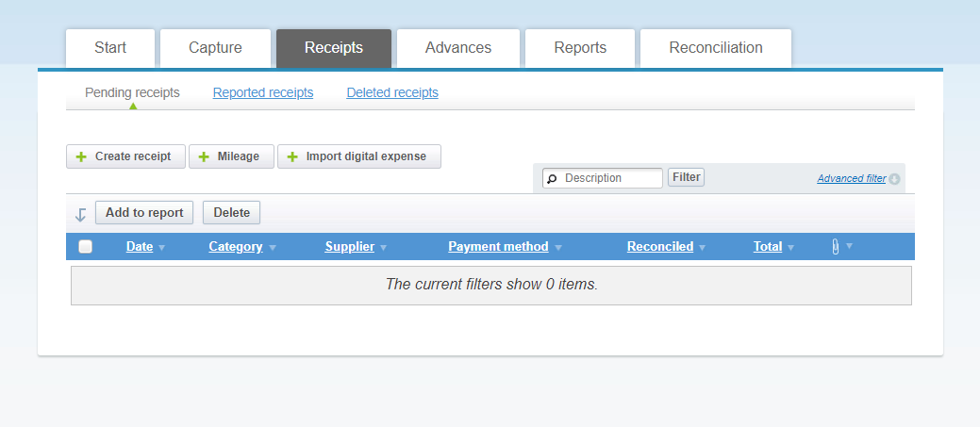Open the Date column dropdown arrow
The width and height of the screenshot is (980, 427).
pyautogui.click(x=161, y=247)
